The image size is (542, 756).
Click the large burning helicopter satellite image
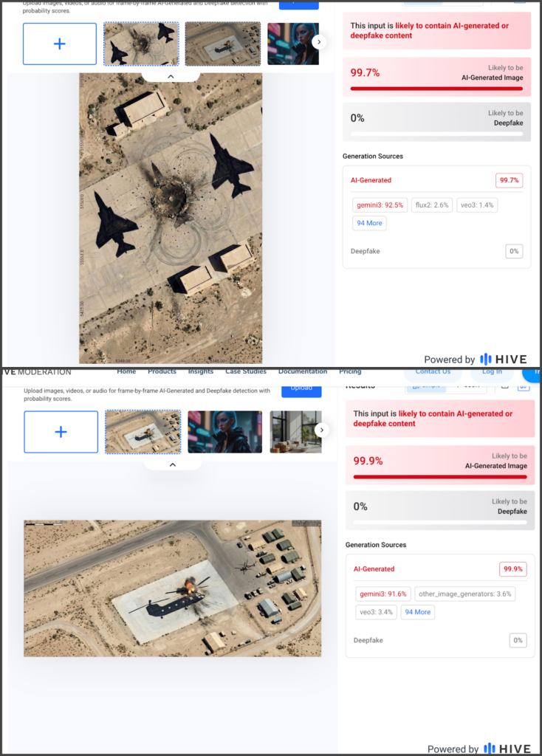point(172,588)
